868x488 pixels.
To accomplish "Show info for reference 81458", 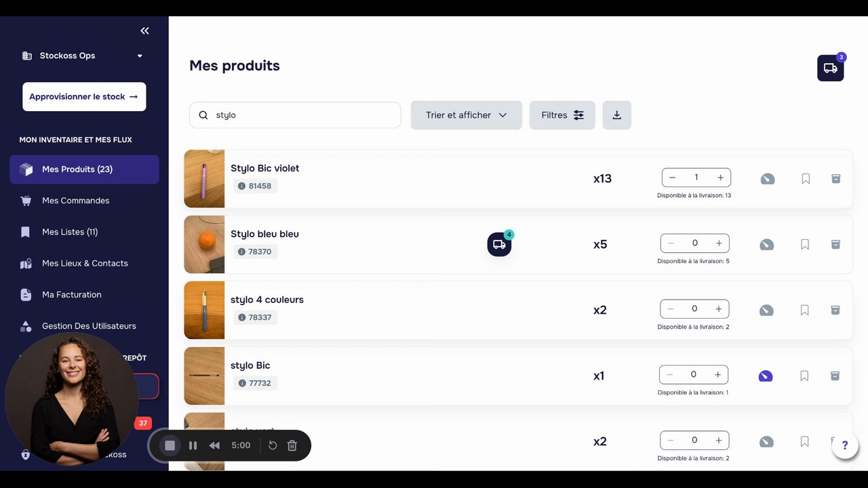I will click(242, 186).
